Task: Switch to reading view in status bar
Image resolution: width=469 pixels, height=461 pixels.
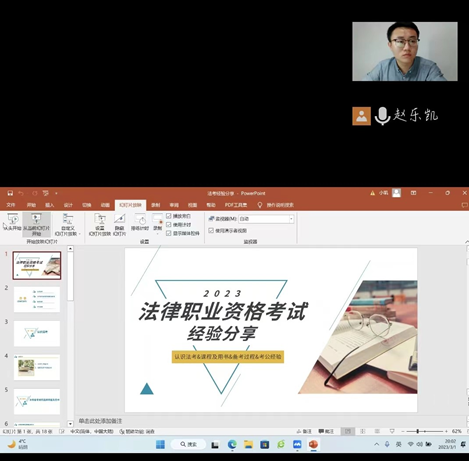Action: [x=377, y=431]
